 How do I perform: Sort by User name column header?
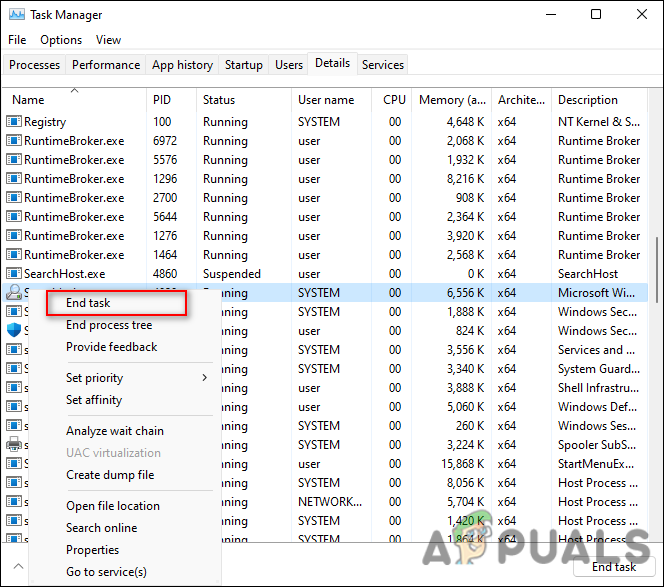click(x=332, y=100)
